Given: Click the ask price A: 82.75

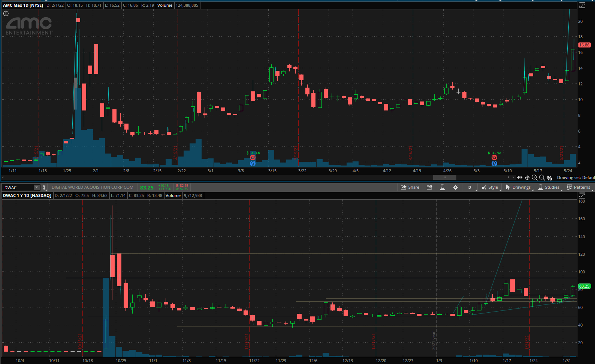Looking at the screenshot, I should (182, 189).
